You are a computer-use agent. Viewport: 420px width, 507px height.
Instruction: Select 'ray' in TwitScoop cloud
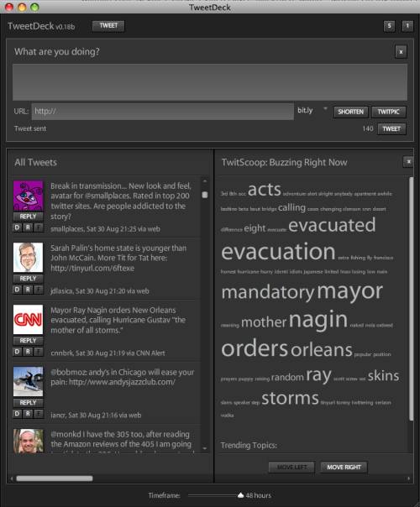[318, 375]
